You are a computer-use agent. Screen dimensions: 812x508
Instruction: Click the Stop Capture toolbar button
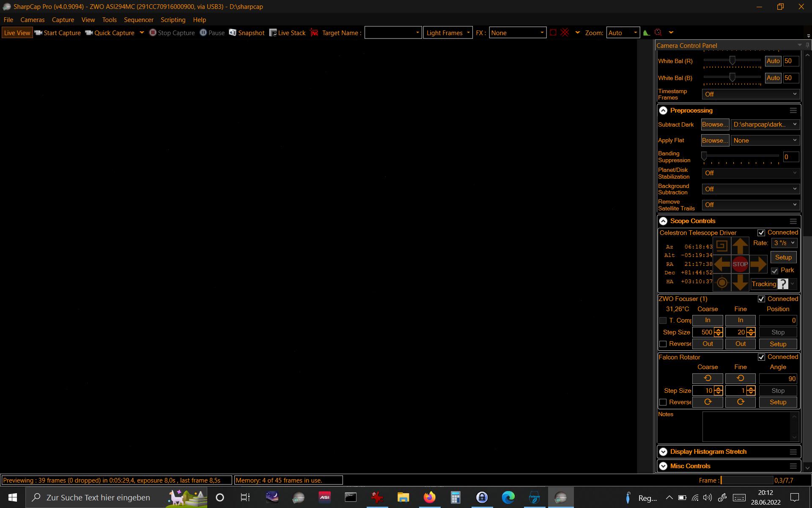[x=172, y=33]
